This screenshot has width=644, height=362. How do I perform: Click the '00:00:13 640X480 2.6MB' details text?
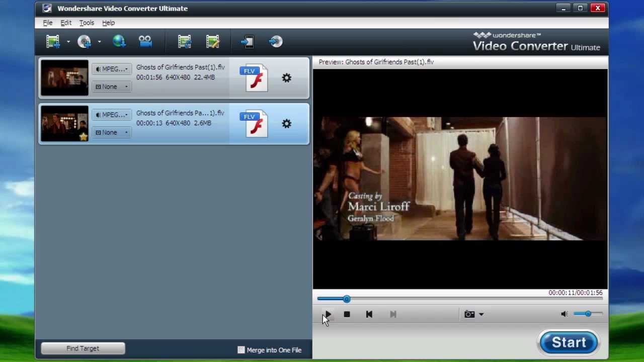click(x=174, y=123)
